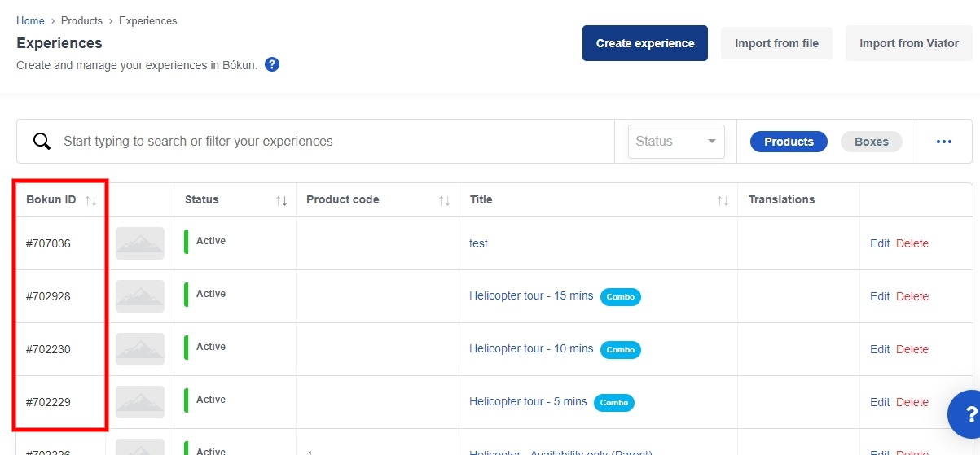Sort by Status column arrows
The image size is (980, 455).
pyautogui.click(x=281, y=200)
